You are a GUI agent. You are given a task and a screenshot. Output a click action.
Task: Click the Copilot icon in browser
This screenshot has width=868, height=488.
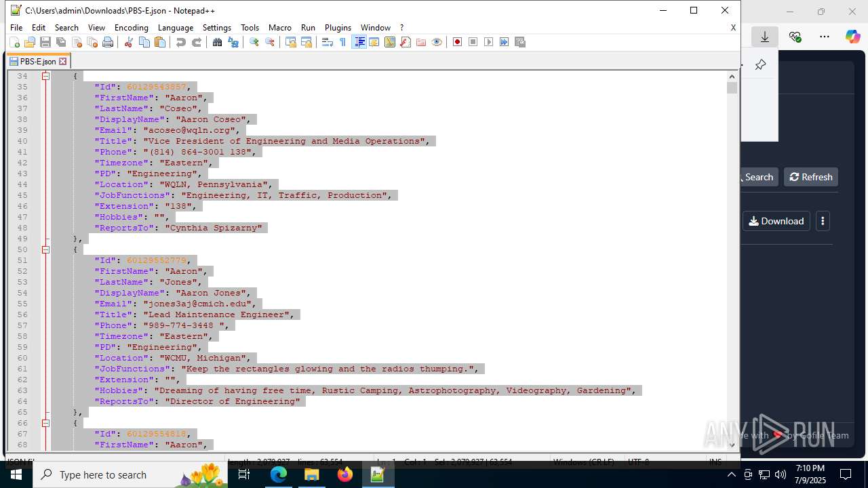click(x=852, y=37)
